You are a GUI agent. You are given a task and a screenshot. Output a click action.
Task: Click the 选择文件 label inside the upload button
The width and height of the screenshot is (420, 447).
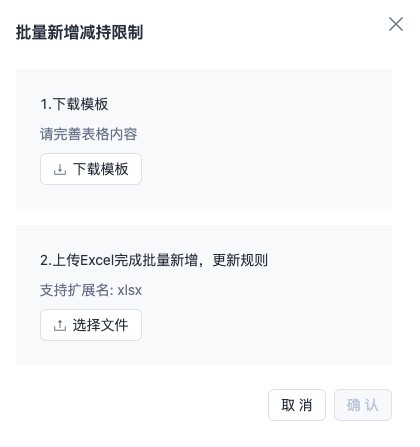(x=101, y=325)
